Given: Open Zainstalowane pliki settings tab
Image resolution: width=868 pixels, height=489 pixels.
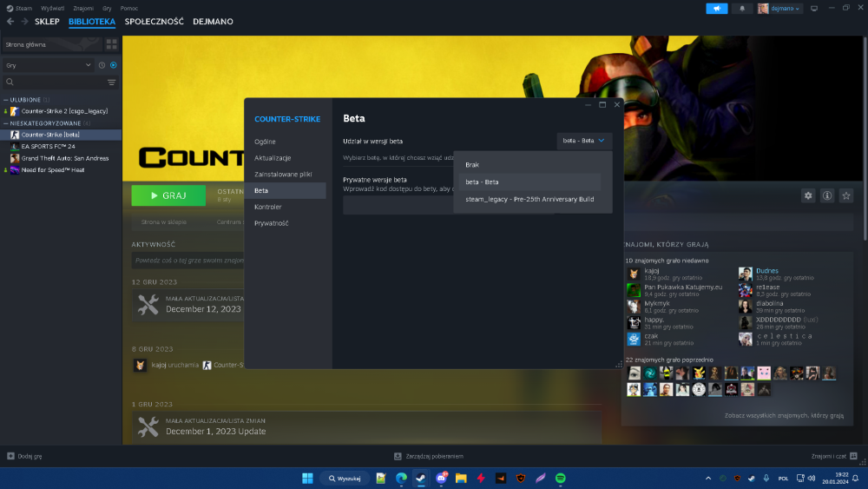Looking at the screenshot, I should pos(285,174).
